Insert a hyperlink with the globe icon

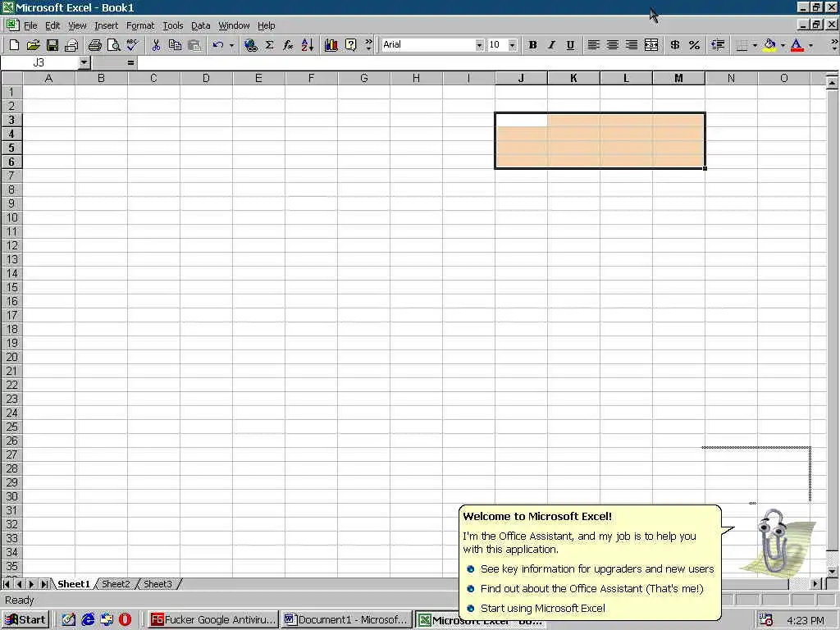click(250, 45)
